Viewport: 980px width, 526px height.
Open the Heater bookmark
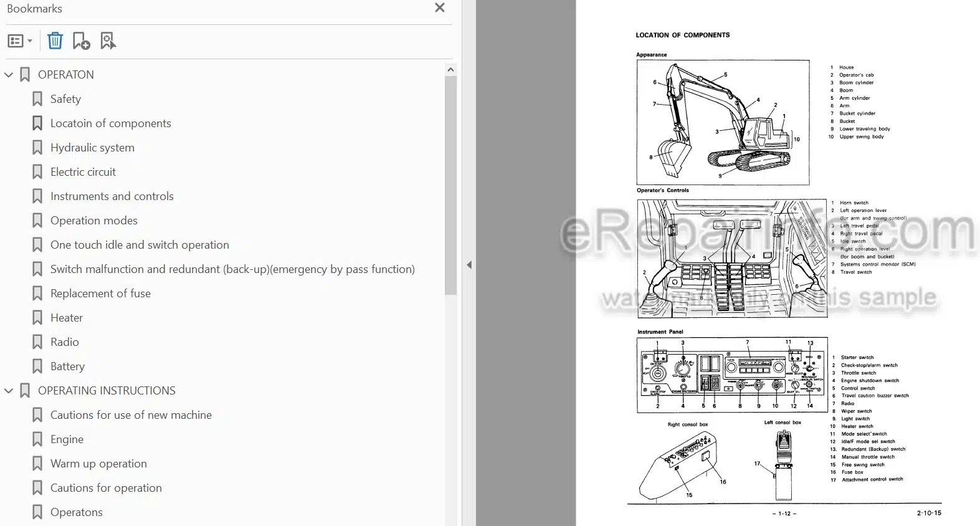(67, 318)
